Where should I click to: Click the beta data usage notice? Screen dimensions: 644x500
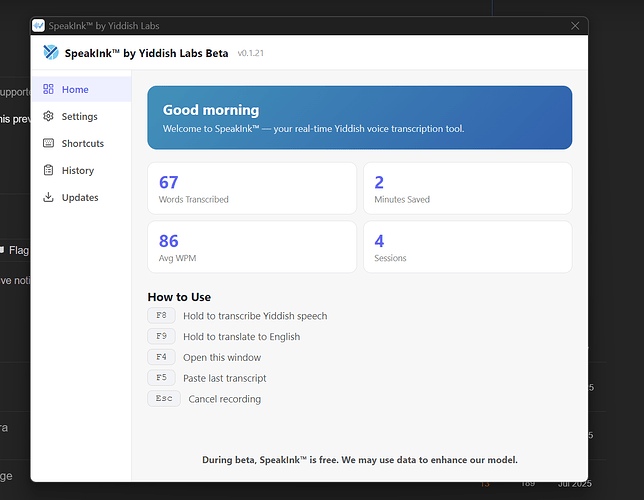[360, 460]
